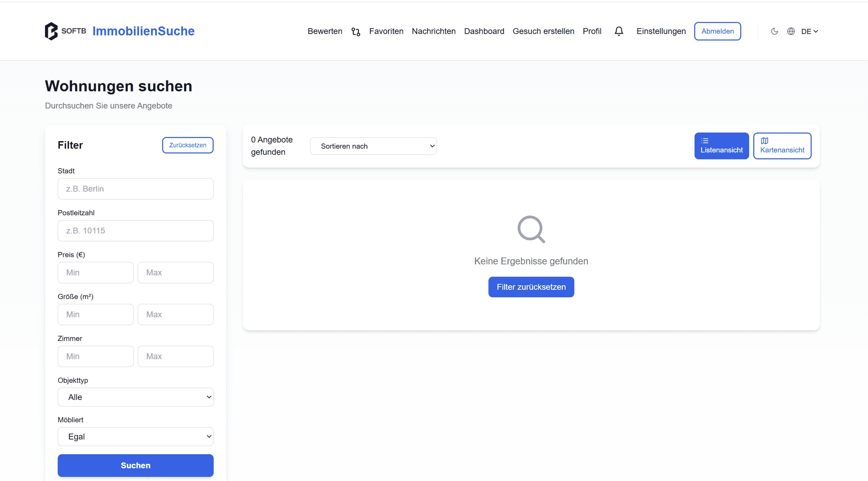This screenshot has height=481, width=868.
Task: Go to the Dashboard menu item
Action: (x=484, y=31)
